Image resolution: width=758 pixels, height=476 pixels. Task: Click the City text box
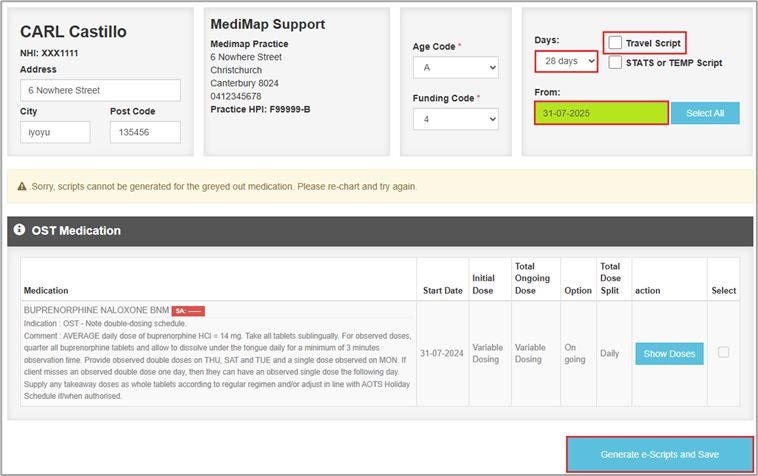click(x=55, y=132)
